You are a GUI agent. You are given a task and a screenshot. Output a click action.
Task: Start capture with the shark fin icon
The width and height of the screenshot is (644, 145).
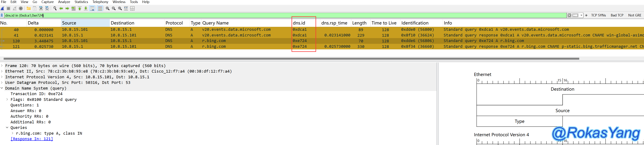click(3, 8)
